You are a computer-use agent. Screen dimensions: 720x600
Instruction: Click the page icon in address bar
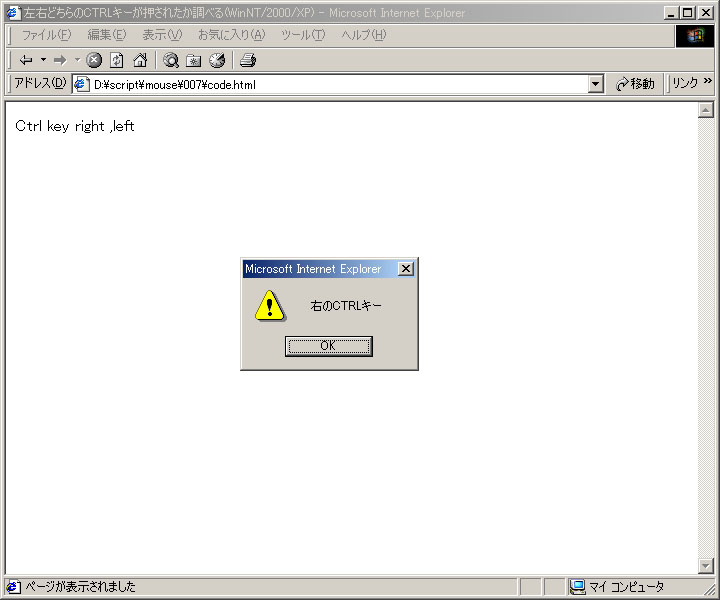coord(81,84)
